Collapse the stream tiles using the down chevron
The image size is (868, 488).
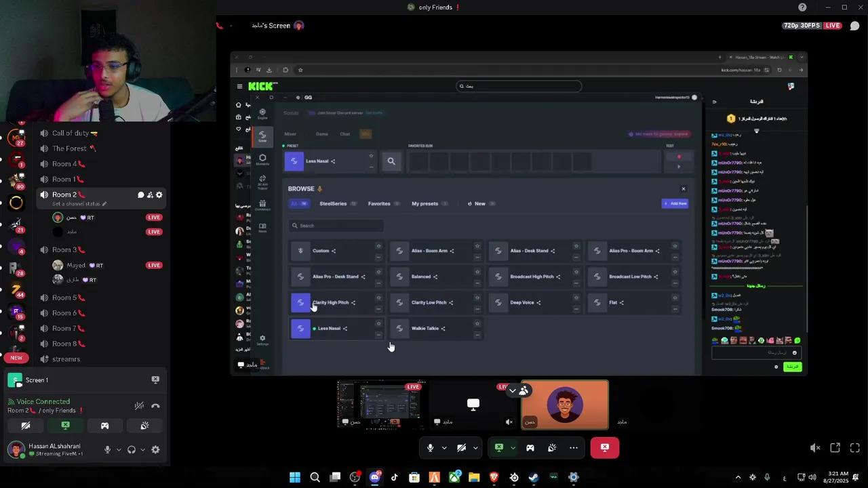coord(513,391)
